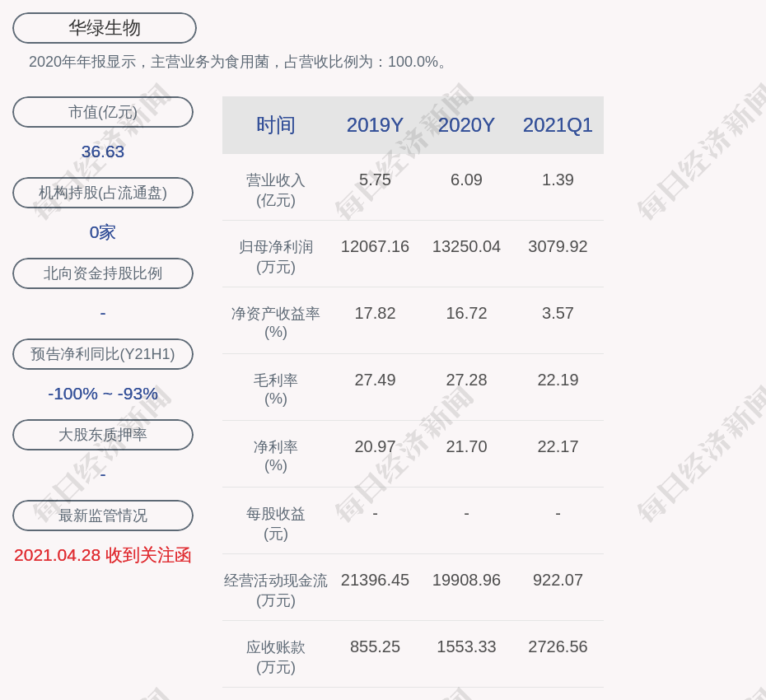The width and height of the screenshot is (766, 700).
Task: Click gross margin value 27.28
Action: click(466, 380)
